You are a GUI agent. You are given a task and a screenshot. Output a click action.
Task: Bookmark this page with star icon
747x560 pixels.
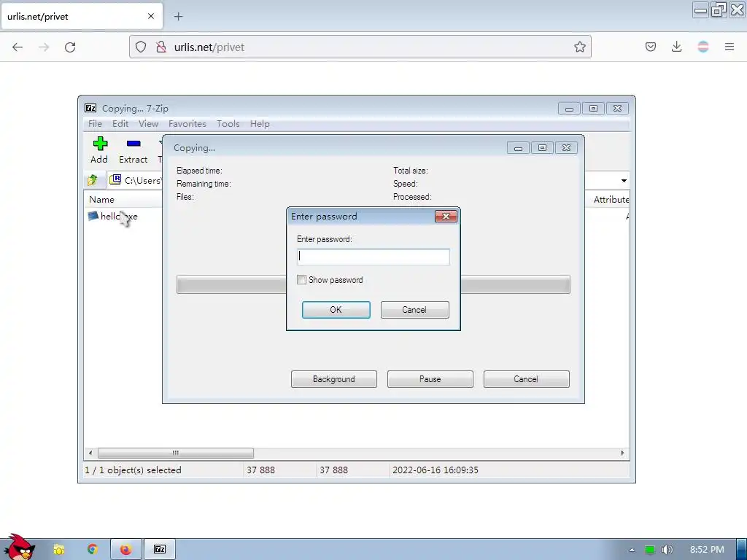click(579, 47)
